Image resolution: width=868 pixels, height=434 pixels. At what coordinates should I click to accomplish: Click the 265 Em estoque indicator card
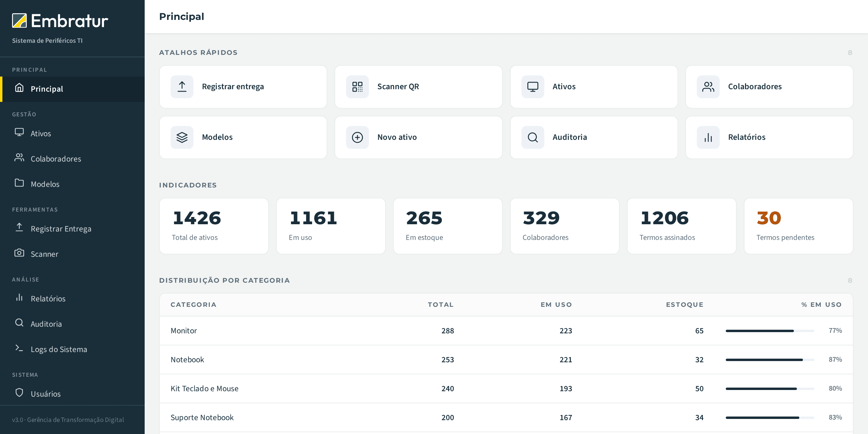tap(448, 226)
